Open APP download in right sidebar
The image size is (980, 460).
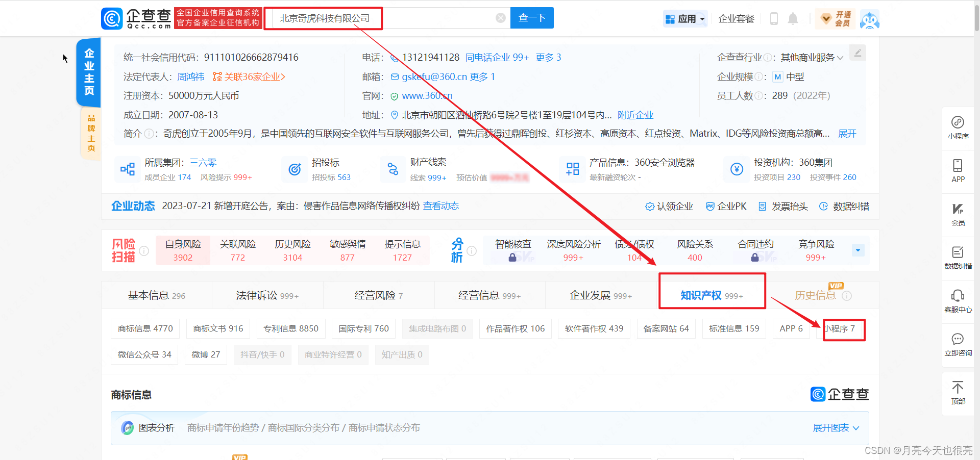coord(958,171)
